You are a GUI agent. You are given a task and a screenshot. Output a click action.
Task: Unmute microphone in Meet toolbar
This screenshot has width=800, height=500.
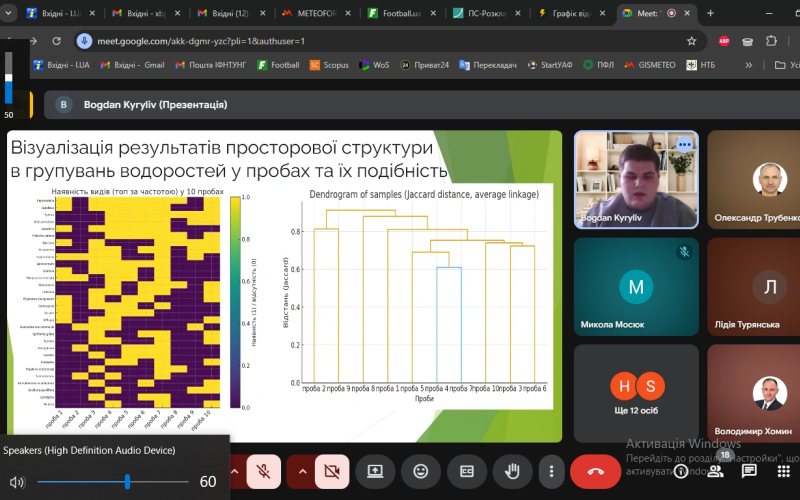pos(263,471)
